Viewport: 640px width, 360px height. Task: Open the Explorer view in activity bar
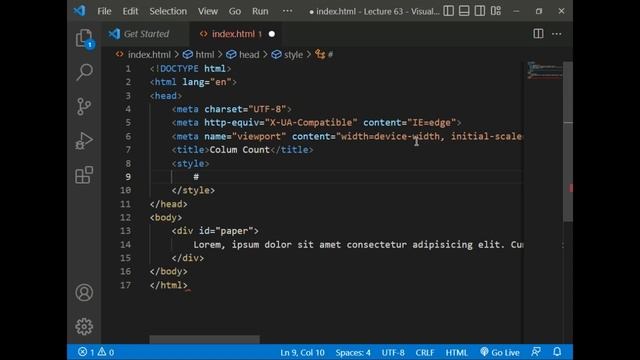tap(84, 38)
